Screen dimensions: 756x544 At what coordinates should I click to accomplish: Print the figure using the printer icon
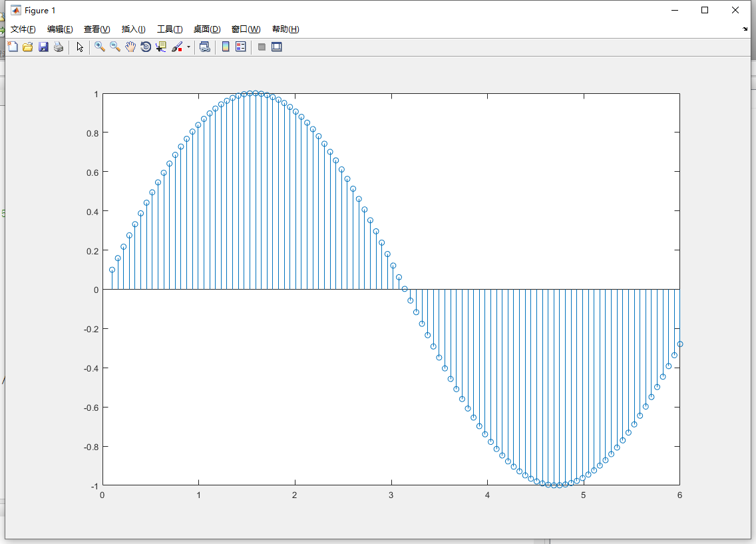(59, 47)
